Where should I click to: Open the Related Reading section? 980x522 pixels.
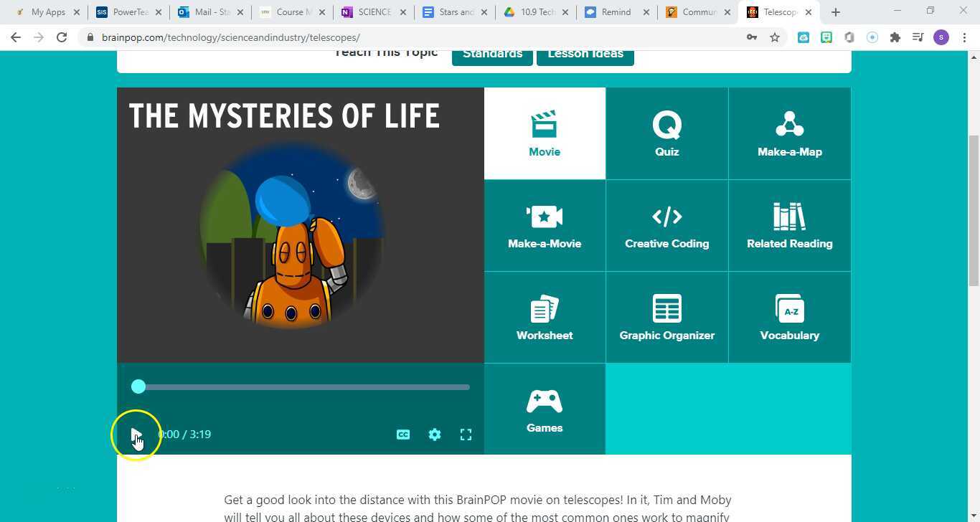pyautogui.click(x=789, y=224)
